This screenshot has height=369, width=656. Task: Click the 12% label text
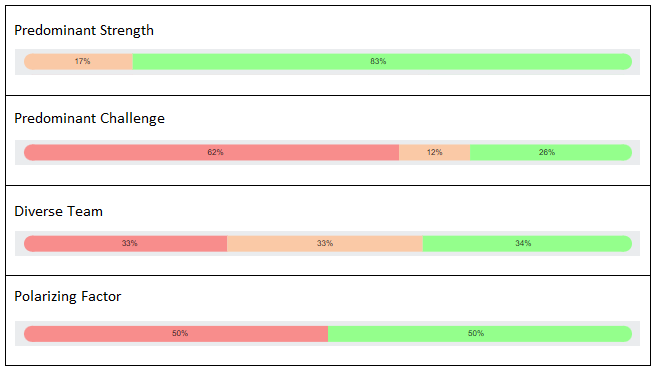pos(434,152)
